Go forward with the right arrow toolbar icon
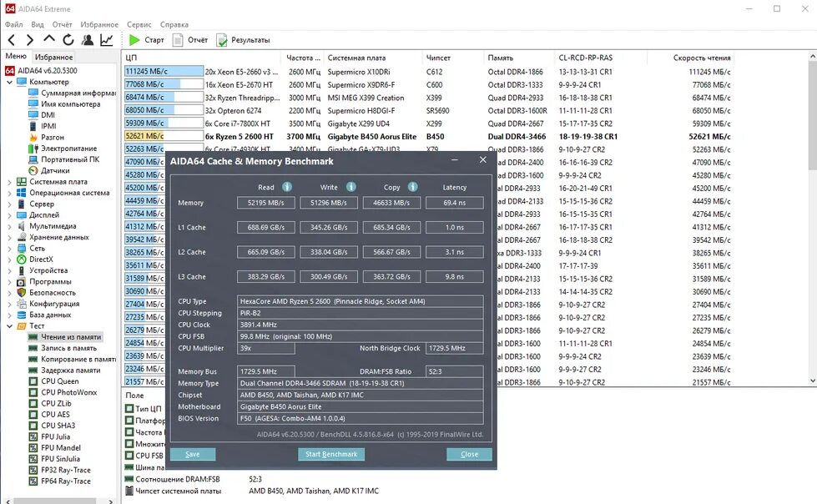The height and width of the screenshot is (504, 817). pyautogui.click(x=30, y=39)
